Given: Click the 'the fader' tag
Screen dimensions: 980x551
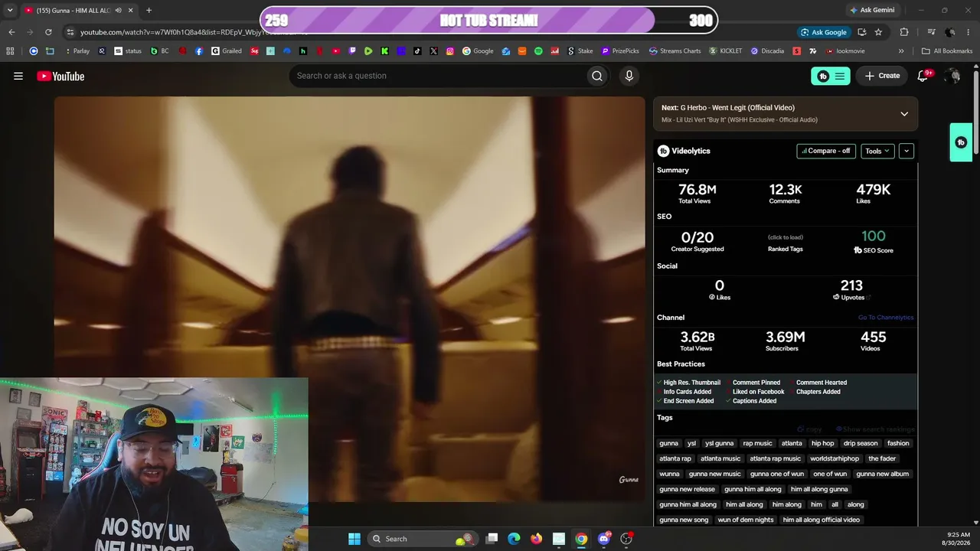Looking at the screenshot, I should coord(882,458).
